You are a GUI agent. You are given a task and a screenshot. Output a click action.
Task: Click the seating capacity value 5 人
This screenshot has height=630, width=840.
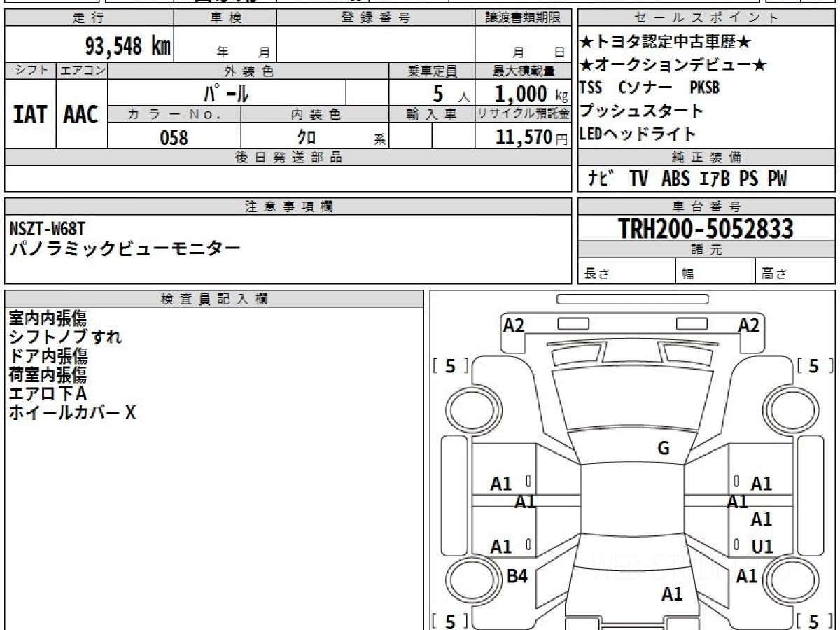coord(451,93)
